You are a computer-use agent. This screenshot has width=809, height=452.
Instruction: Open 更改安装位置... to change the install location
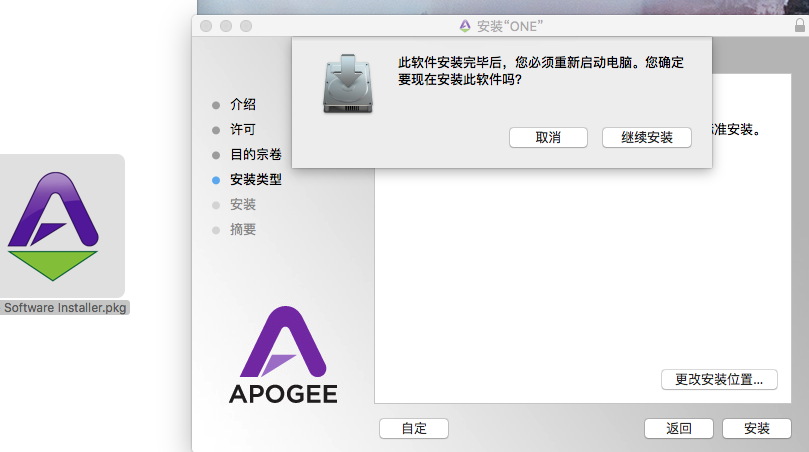pos(719,379)
